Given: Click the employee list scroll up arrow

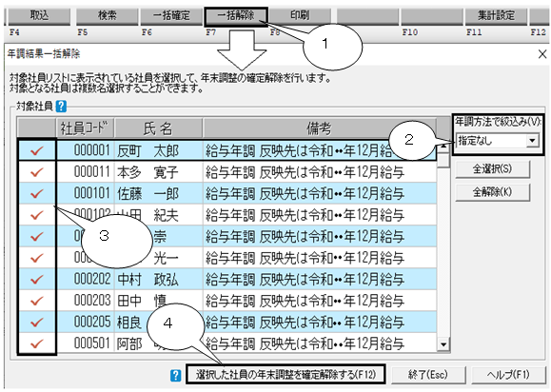Looking at the screenshot, I should pos(443,147).
